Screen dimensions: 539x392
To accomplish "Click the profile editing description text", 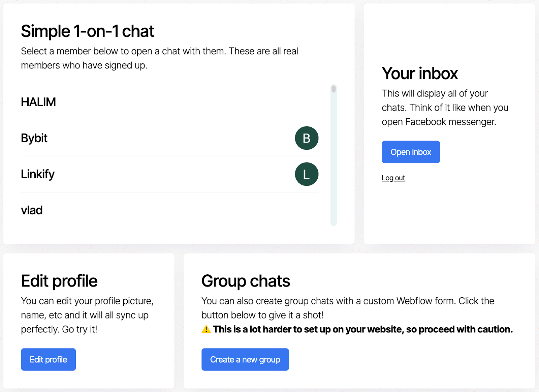I will [88, 315].
